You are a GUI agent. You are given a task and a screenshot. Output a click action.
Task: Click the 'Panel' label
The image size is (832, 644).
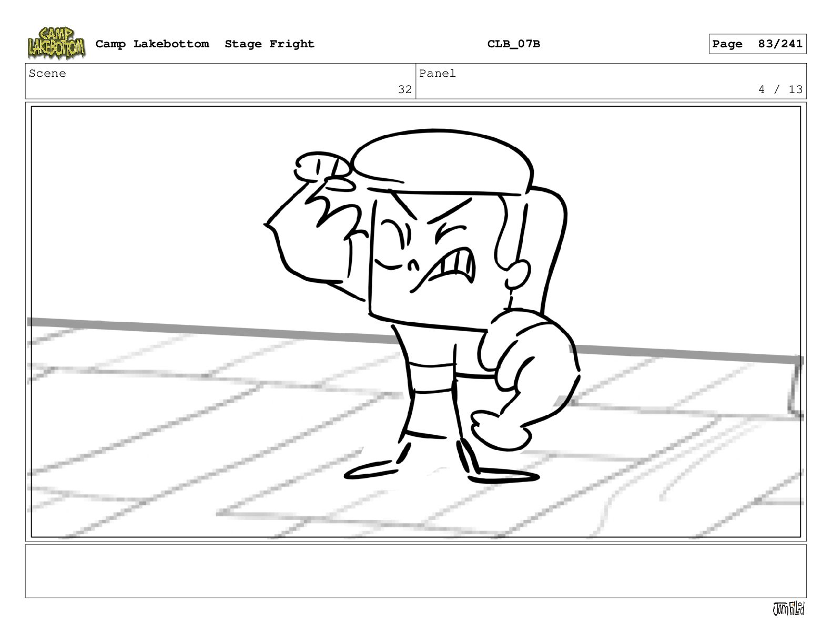pos(438,74)
